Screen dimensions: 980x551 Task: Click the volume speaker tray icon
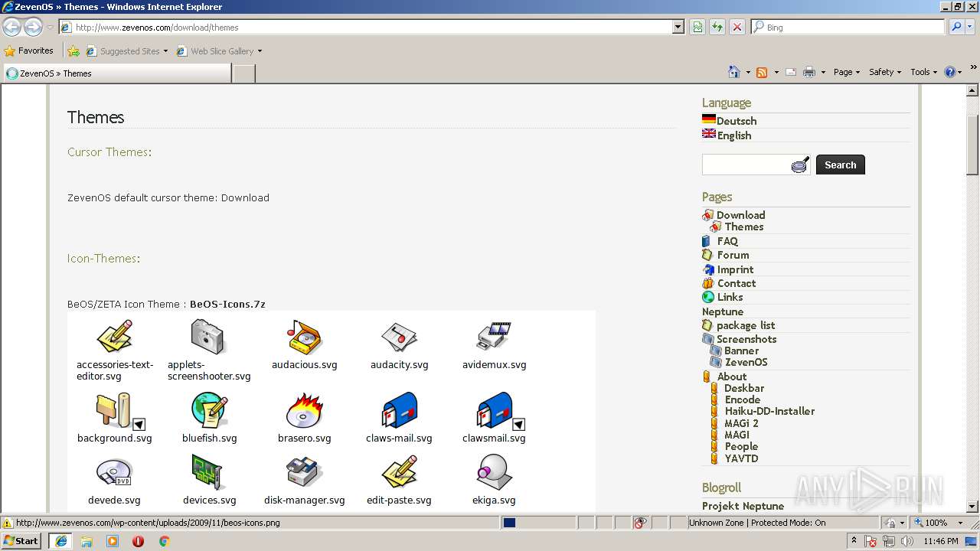906,541
